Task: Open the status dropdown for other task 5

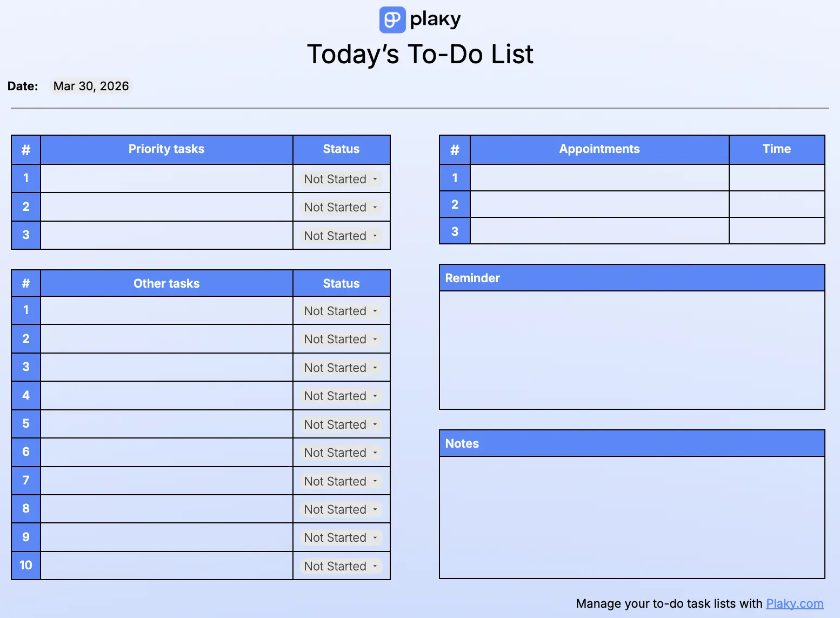Action: pos(341,424)
